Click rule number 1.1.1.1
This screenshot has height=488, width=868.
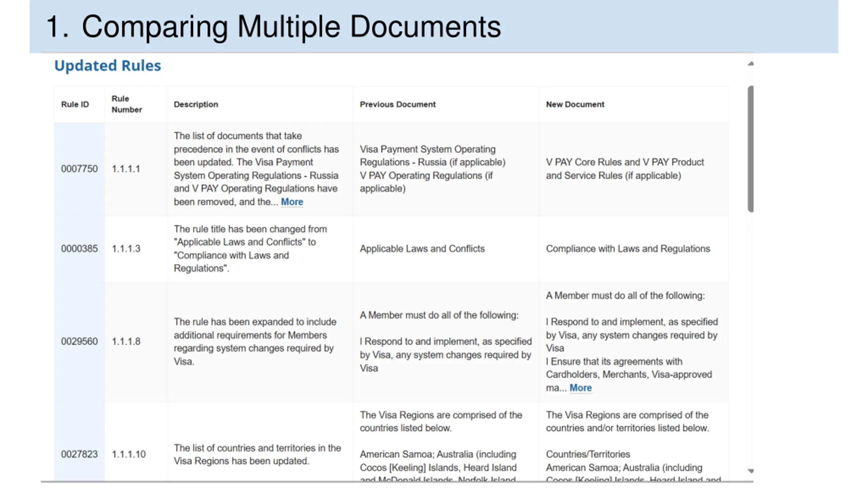(x=126, y=169)
